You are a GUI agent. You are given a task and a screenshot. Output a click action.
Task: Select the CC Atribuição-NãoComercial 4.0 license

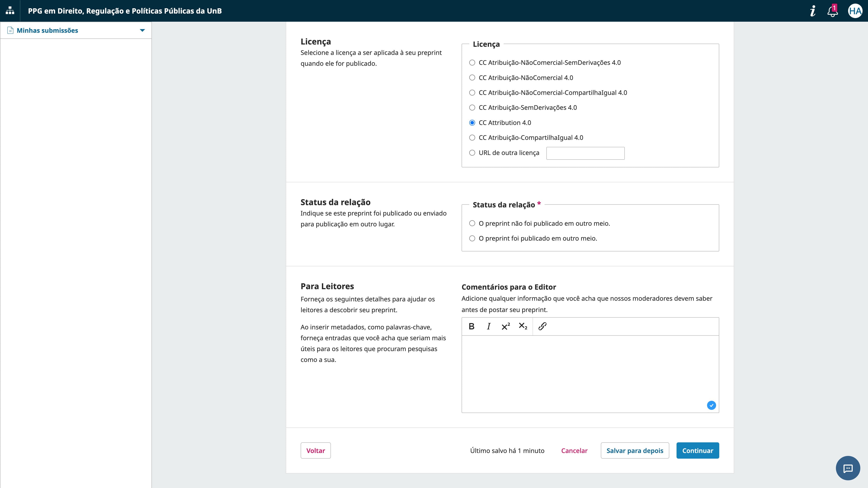coord(472,77)
